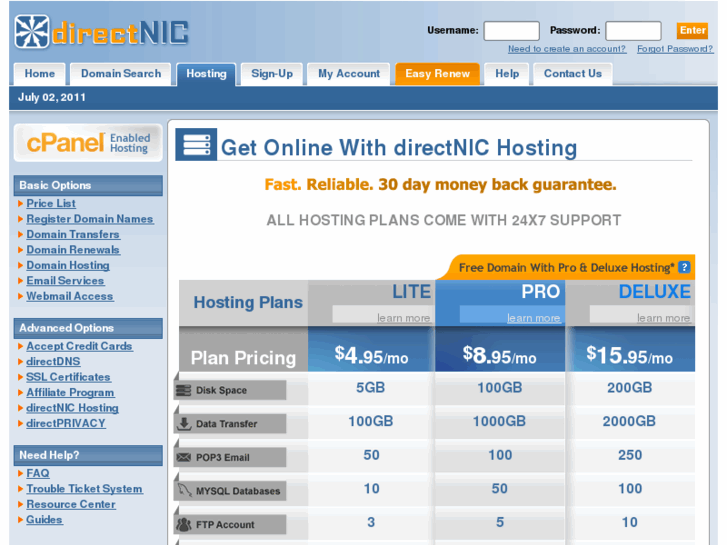Open the FAQ link
This screenshot has width=727, height=545.
tap(38, 473)
